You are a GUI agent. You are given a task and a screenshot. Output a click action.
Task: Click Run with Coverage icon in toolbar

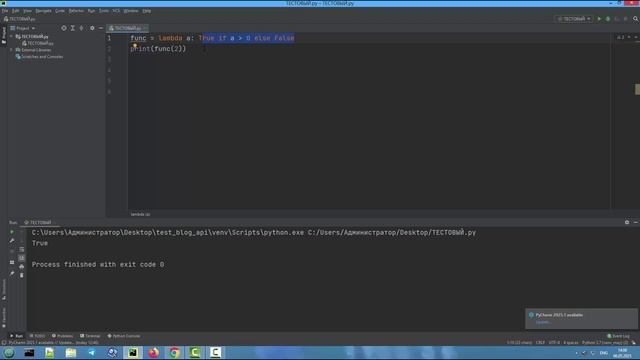617,19
